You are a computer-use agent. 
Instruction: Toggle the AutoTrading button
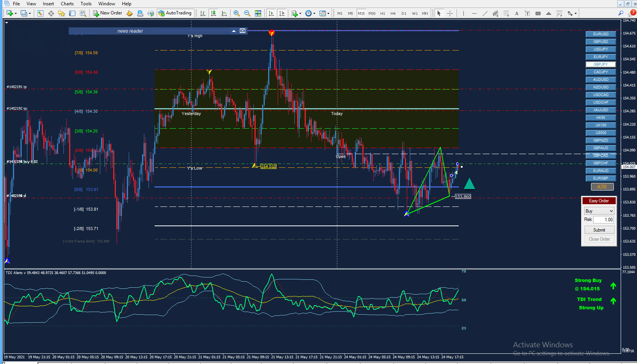(x=175, y=13)
